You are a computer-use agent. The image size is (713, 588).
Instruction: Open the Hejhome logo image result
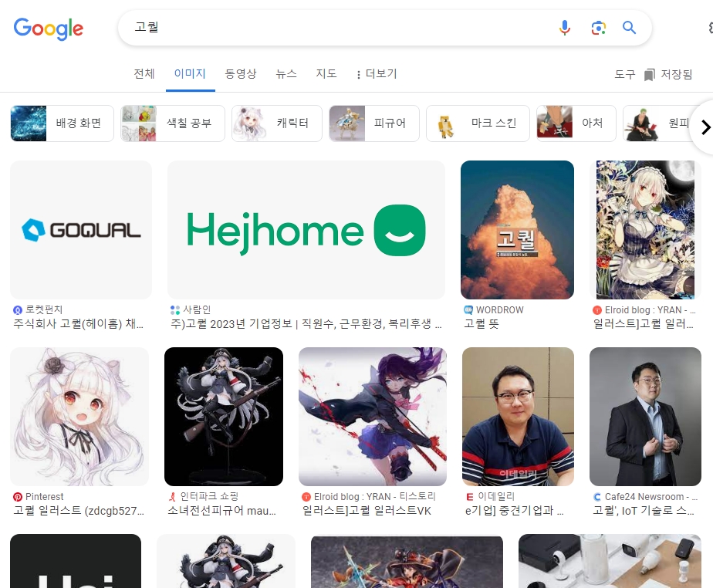pos(306,230)
